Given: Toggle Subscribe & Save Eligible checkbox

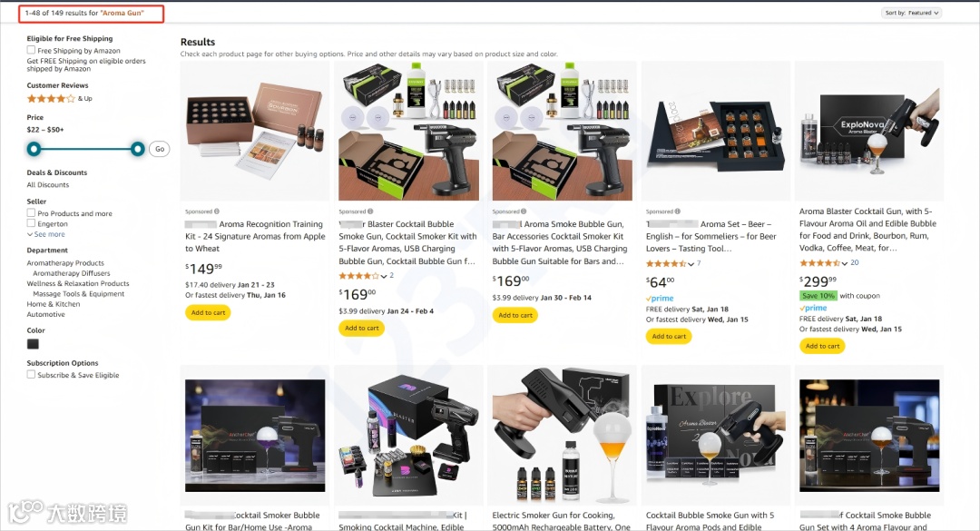Looking at the screenshot, I should 31,375.
